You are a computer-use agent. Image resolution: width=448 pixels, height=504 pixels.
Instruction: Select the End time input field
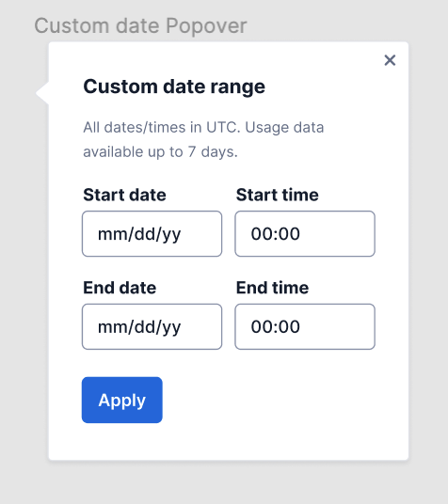click(305, 326)
